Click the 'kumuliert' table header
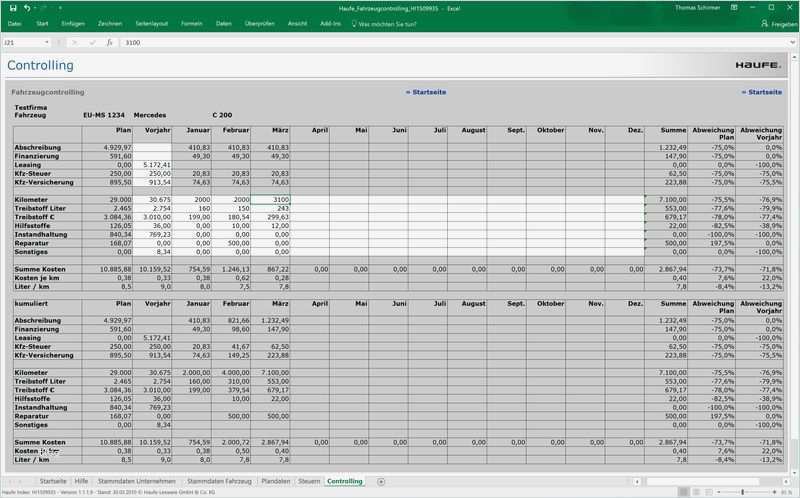Screen dimensions: 800x498 [x=31, y=304]
